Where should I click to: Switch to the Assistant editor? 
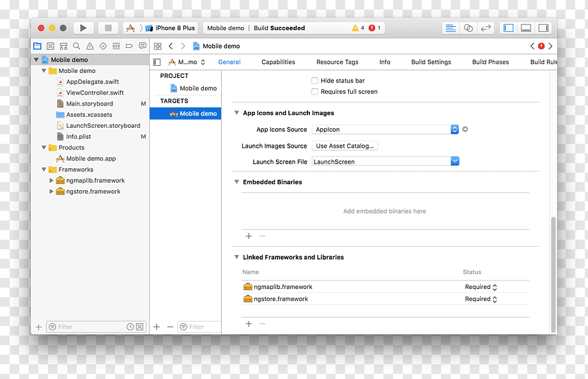[x=468, y=28]
